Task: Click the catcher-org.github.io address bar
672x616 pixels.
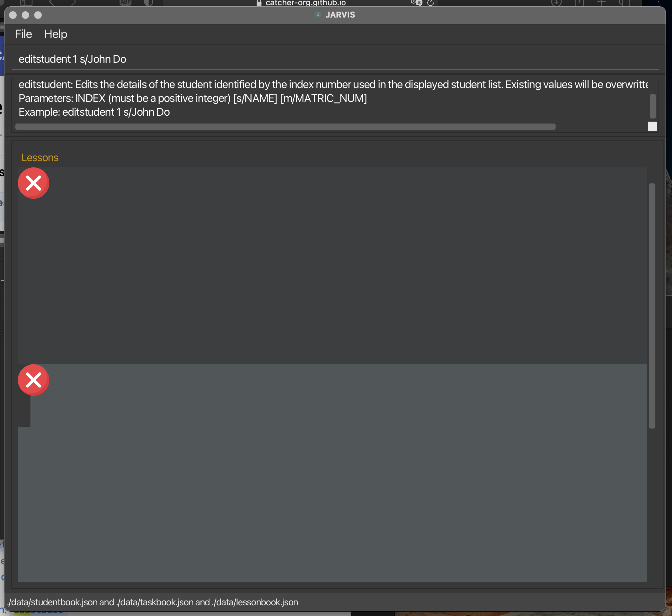Action: pos(305,3)
